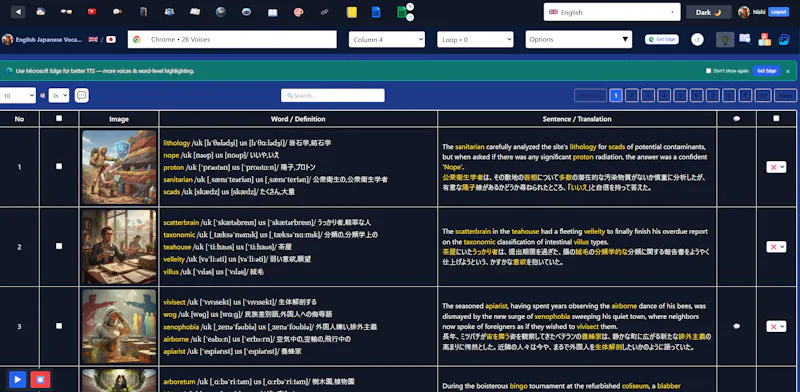Screen dimensions: 800x392
Task: Click the Logout button
Action: (x=779, y=12)
